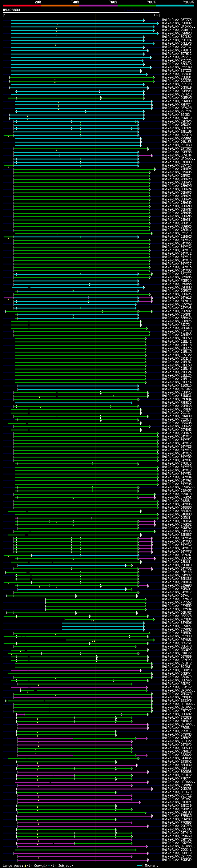Select hit UniRef100_A7Y570
197x868 pixels.
tap(177, 599)
